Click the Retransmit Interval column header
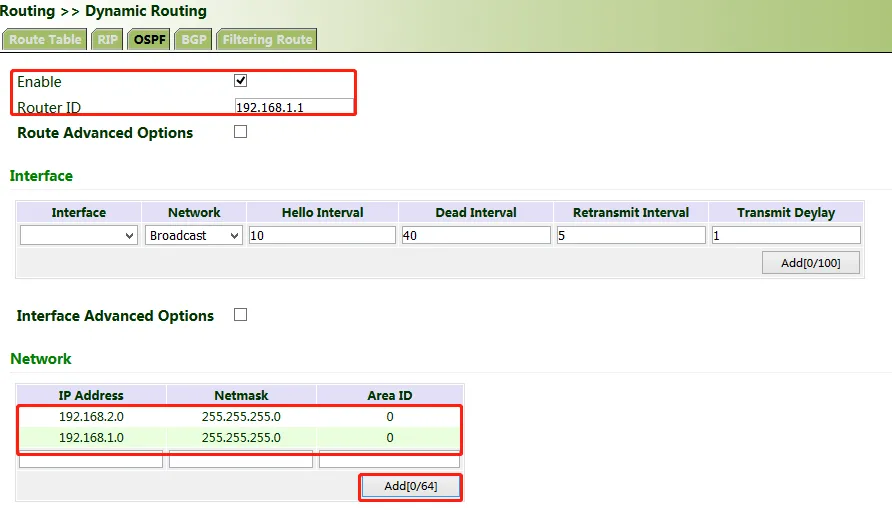 [x=631, y=213]
